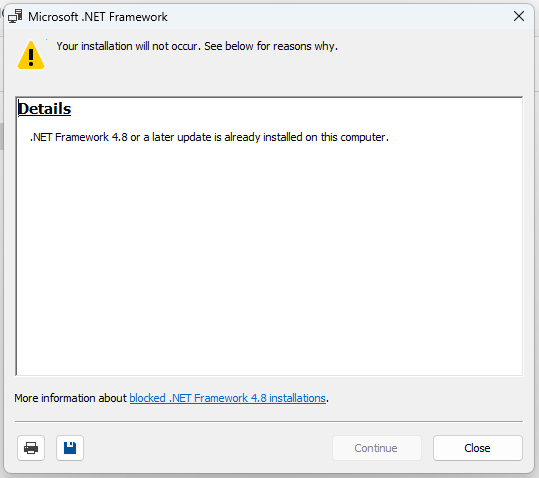Screen dimensions: 539x478
Task: Close the dialog using the X icon
Action: [x=519, y=16]
